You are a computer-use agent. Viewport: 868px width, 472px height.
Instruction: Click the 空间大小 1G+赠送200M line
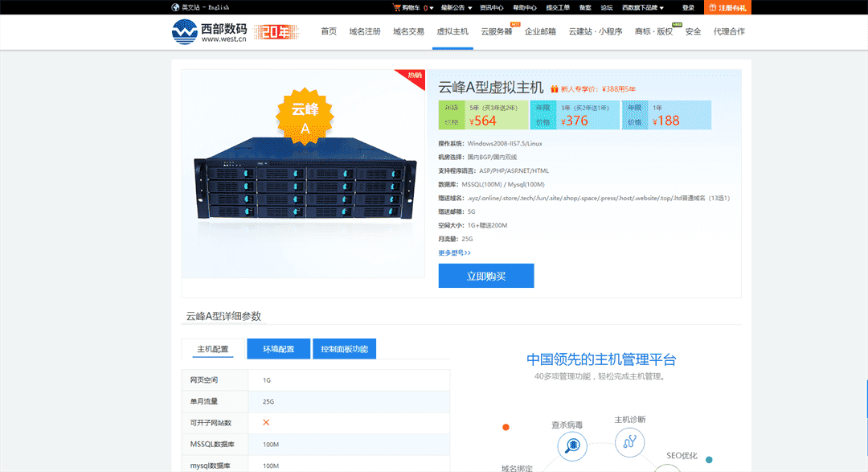click(473, 225)
